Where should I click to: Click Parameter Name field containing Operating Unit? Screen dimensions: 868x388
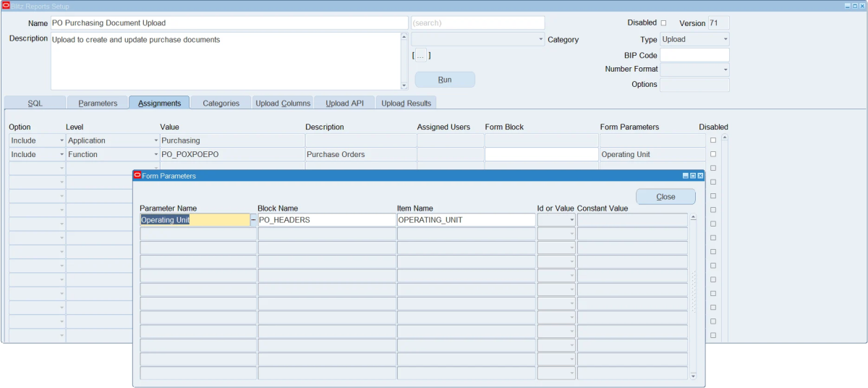pyautogui.click(x=195, y=220)
